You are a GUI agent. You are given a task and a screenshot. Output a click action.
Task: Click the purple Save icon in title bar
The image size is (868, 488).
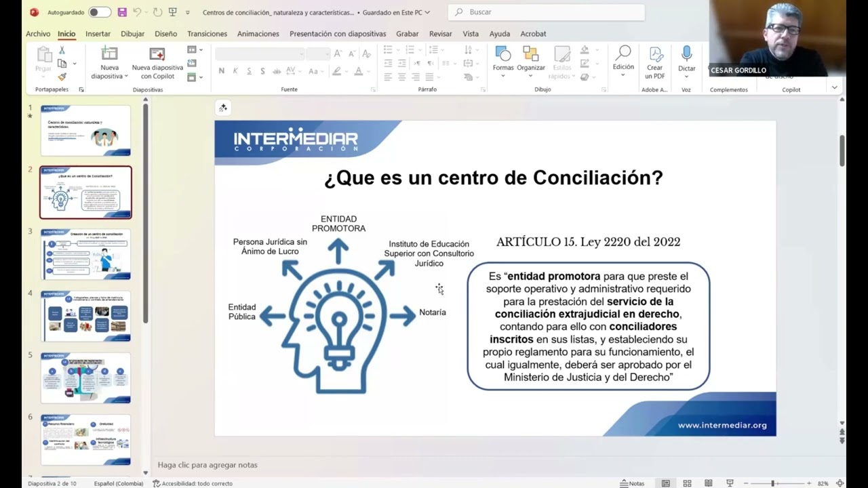click(122, 12)
